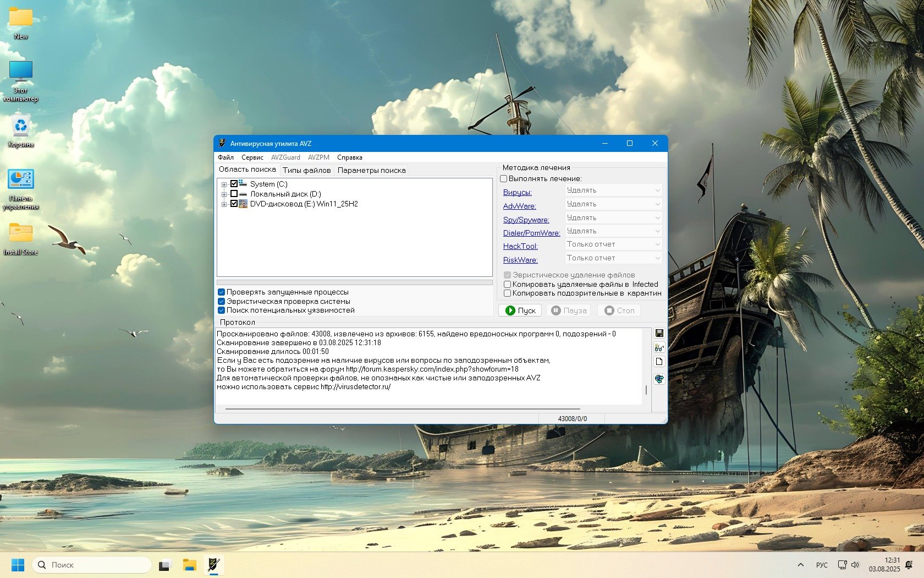Viewport: 924px width, 578px height.
Task: Click the save protocol floppy disk icon
Action: pos(659,334)
